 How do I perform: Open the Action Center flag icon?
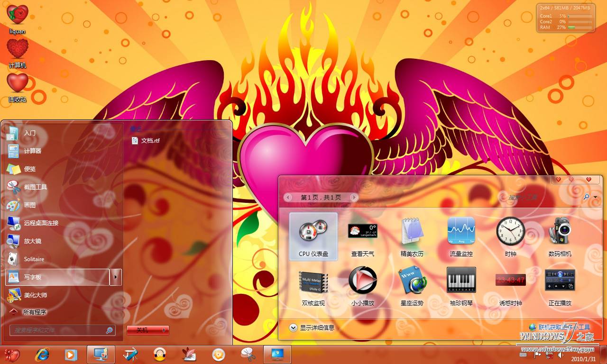538,355
